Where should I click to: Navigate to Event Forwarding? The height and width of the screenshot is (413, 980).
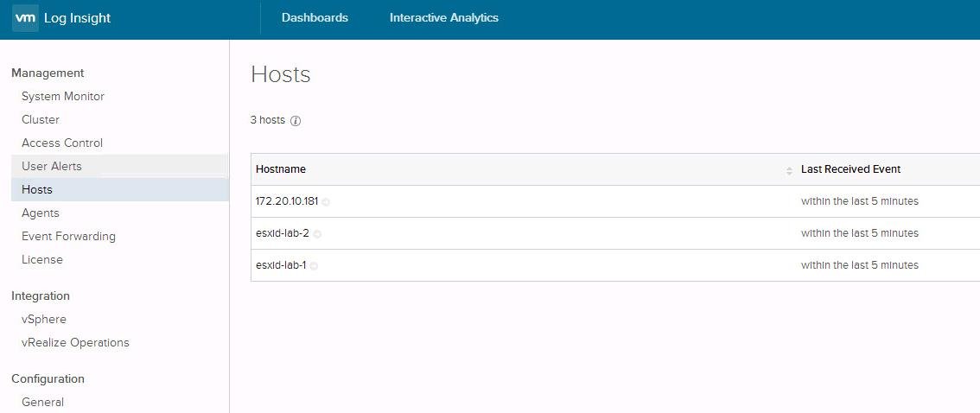[x=68, y=237]
